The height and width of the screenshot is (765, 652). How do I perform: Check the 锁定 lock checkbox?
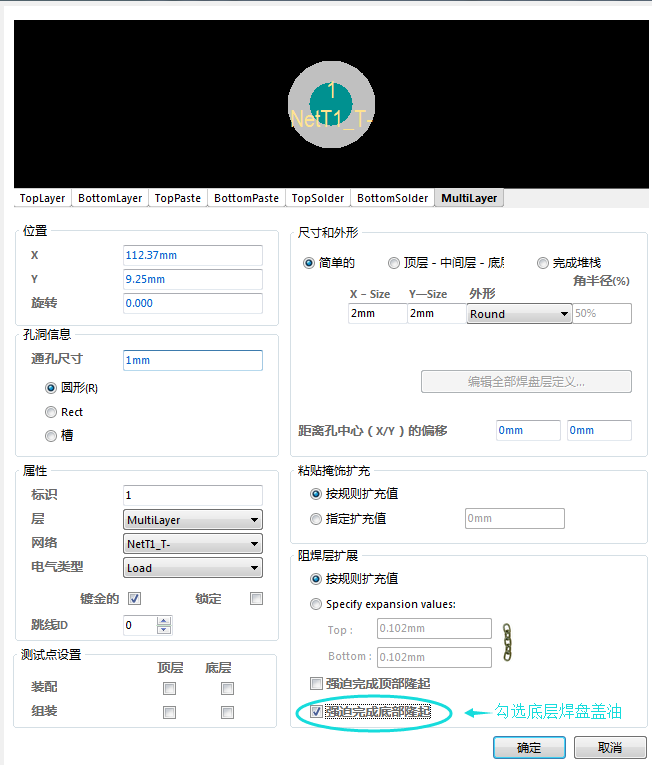point(256,599)
